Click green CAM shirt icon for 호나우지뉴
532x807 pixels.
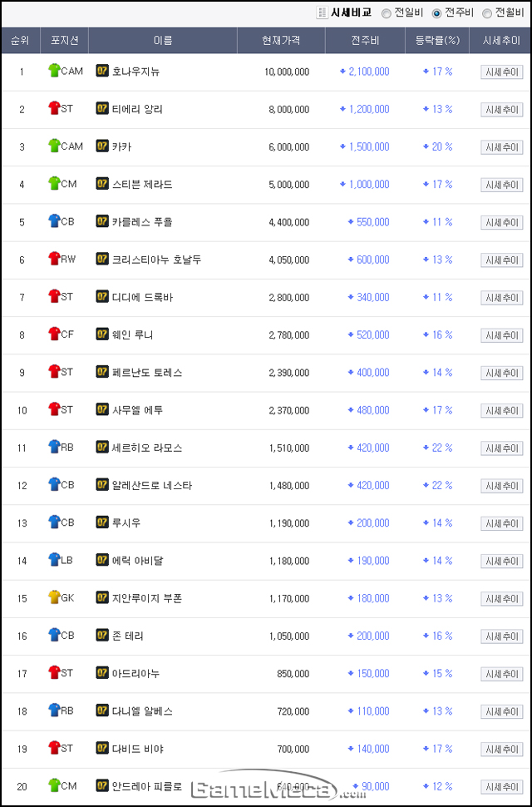[54, 71]
